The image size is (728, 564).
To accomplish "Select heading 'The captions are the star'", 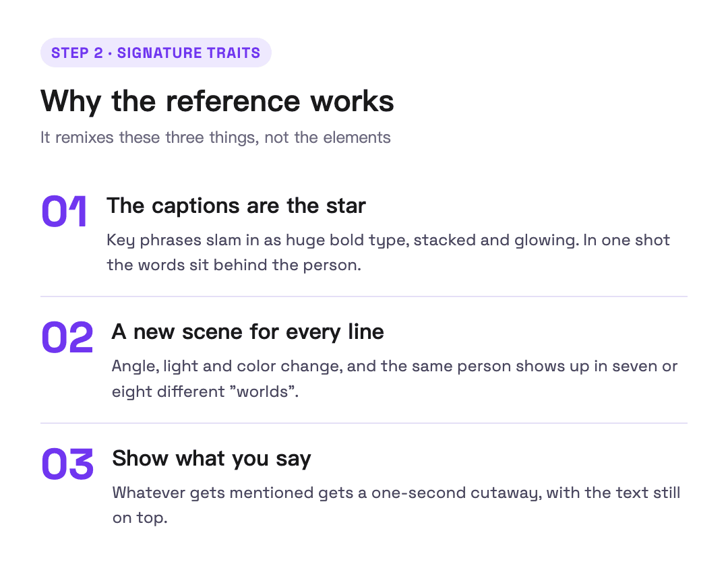I will [x=236, y=206].
